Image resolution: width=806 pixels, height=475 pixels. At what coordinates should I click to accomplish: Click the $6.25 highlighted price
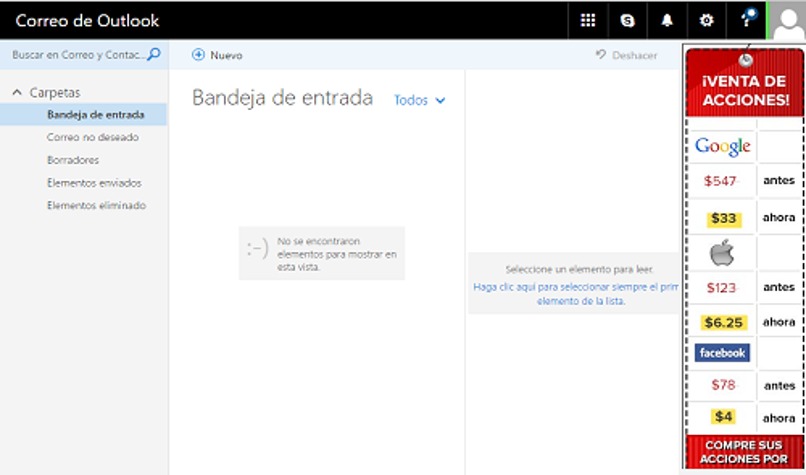pos(724,322)
